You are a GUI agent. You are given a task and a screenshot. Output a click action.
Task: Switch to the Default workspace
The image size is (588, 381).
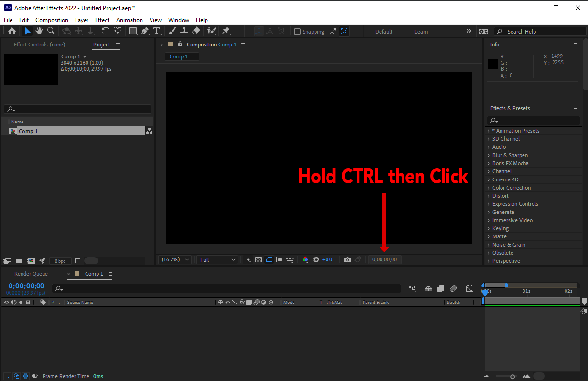(x=383, y=31)
